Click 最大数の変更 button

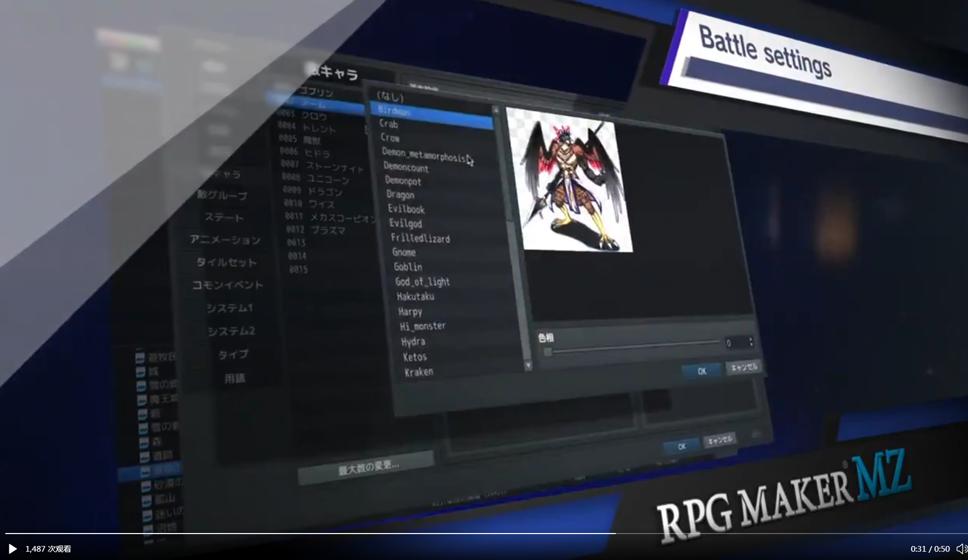[x=367, y=467]
